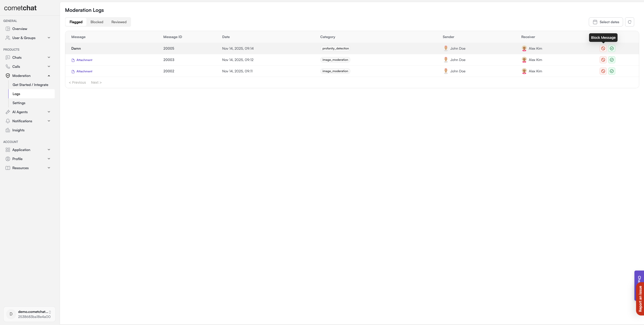Open the Select dates picker
The image size is (644, 325).
coord(606,22)
